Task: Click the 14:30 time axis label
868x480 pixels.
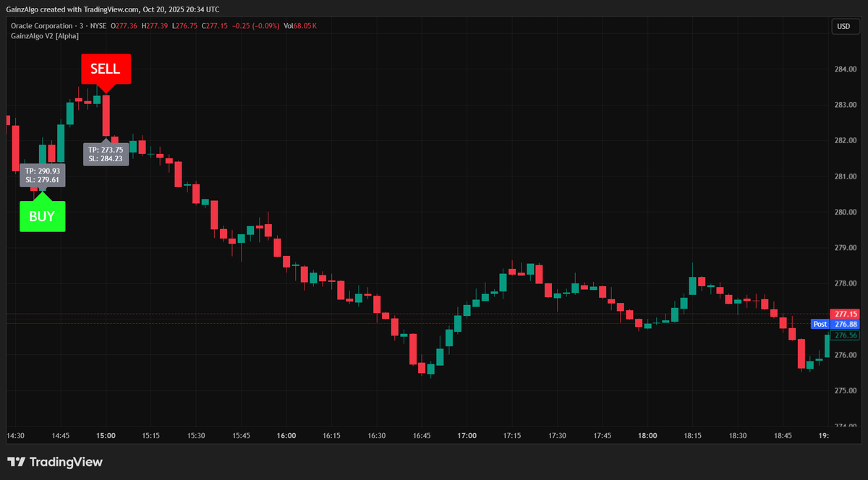Action: pyautogui.click(x=16, y=436)
